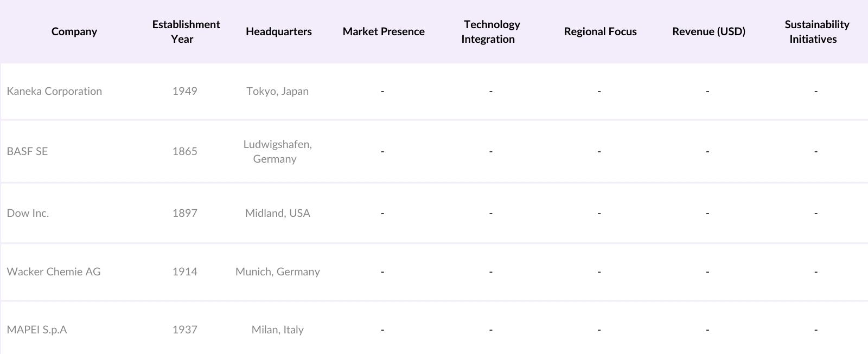
Task: Select the Dow Inc. company cell
Action: (x=28, y=213)
